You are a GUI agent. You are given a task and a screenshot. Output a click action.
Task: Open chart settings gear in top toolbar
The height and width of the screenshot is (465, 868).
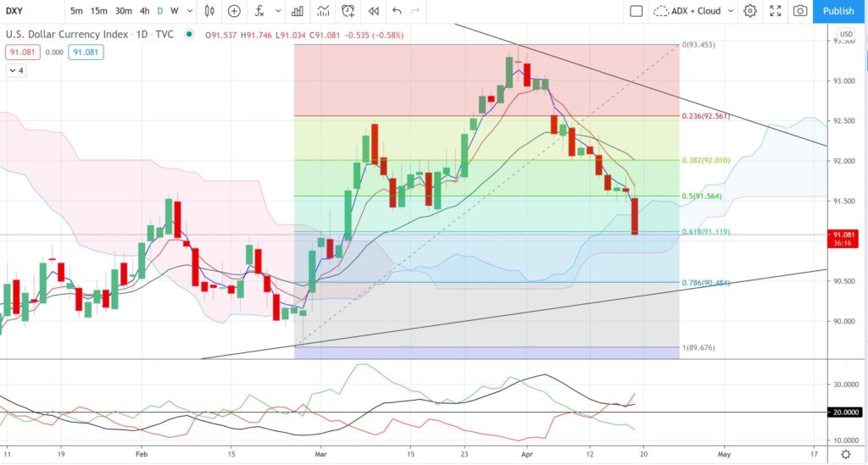(750, 11)
